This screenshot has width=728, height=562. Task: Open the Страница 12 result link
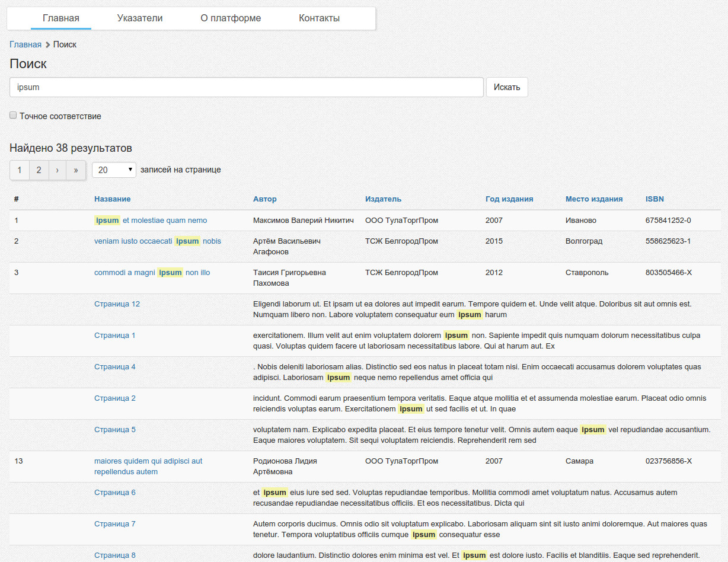tap(117, 304)
